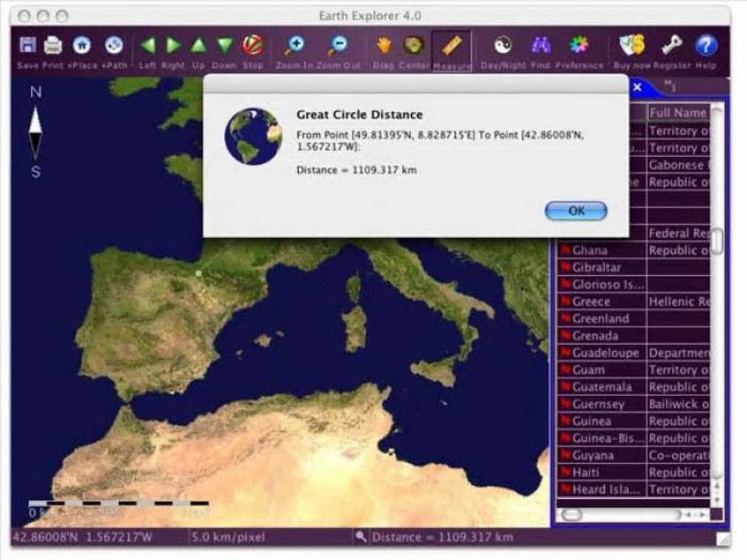
Task: Click the Zoom In magnifier
Action: click(294, 45)
